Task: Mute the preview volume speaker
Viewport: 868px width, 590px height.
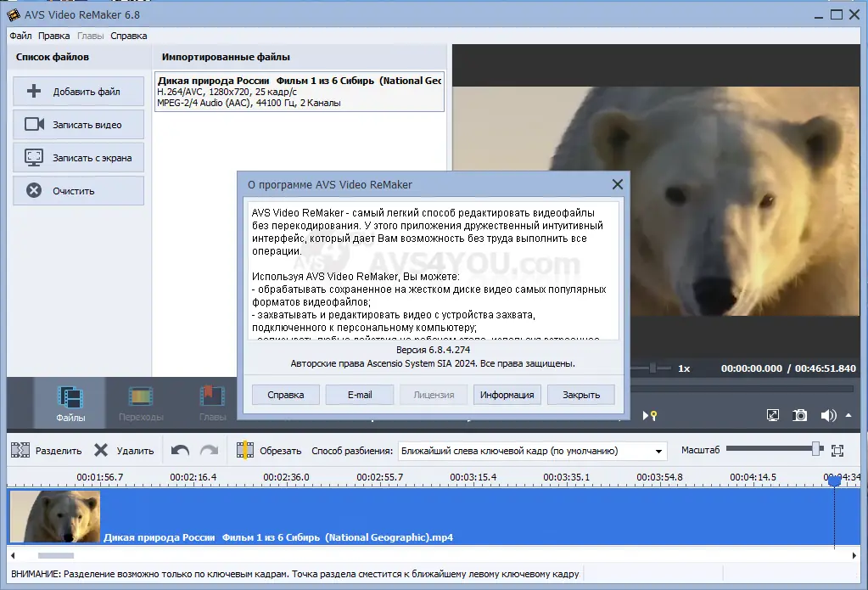Action: 828,415
